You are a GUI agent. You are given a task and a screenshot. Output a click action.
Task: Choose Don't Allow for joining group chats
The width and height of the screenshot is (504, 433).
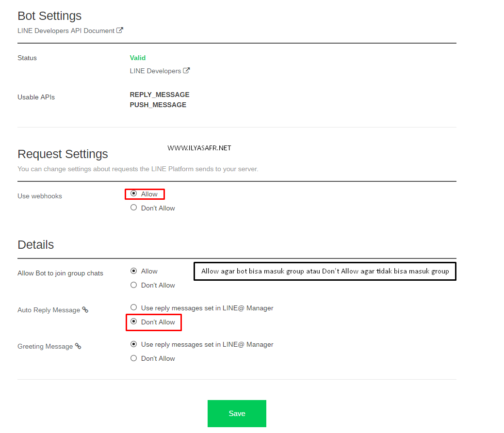[134, 285]
